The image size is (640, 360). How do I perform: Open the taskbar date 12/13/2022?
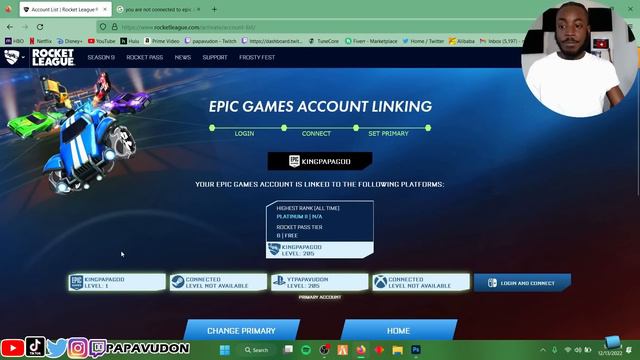[x=610, y=353]
